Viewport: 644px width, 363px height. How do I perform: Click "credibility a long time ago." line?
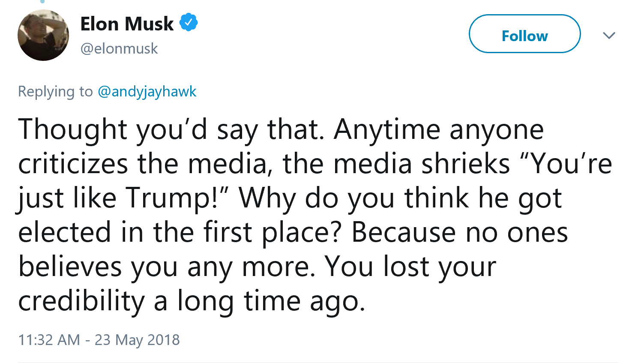[192, 301]
